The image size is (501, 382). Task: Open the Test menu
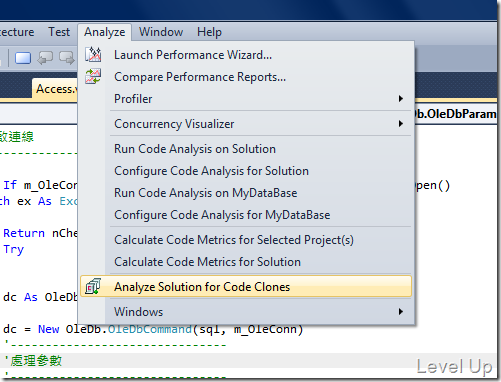[x=59, y=32]
